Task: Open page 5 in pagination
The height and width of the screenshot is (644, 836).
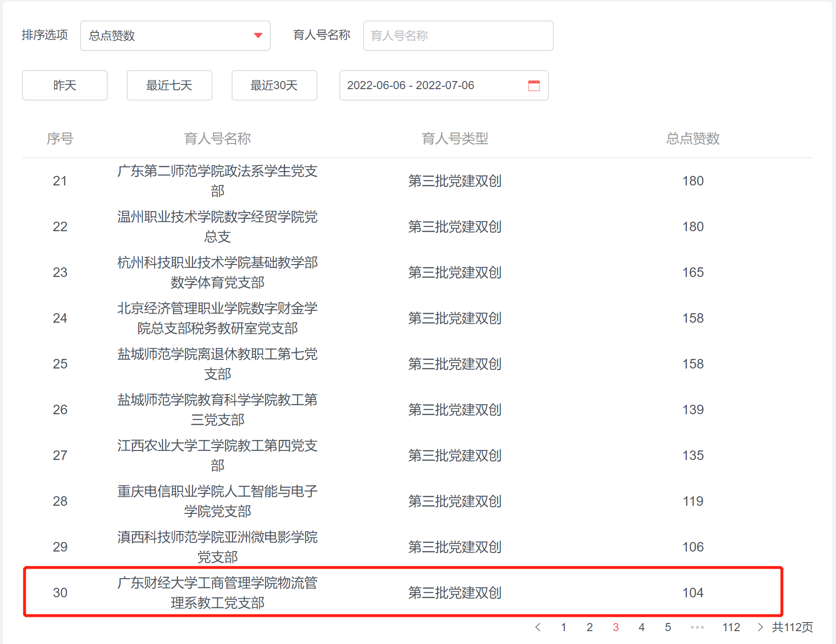Action: click(668, 627)
